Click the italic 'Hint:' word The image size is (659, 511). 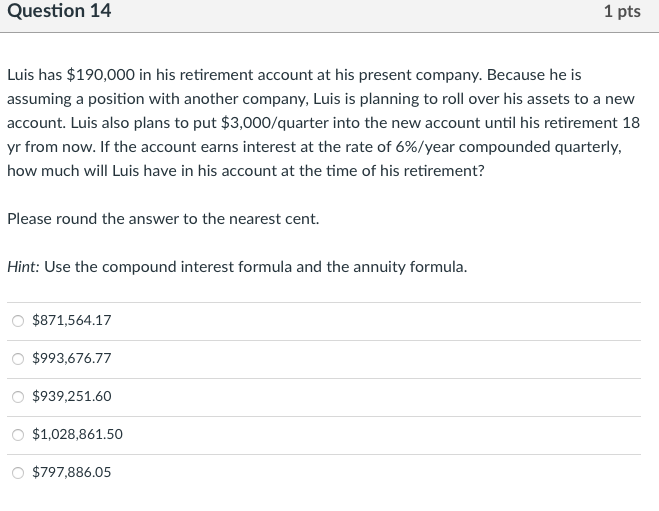(x=23, y=267)
